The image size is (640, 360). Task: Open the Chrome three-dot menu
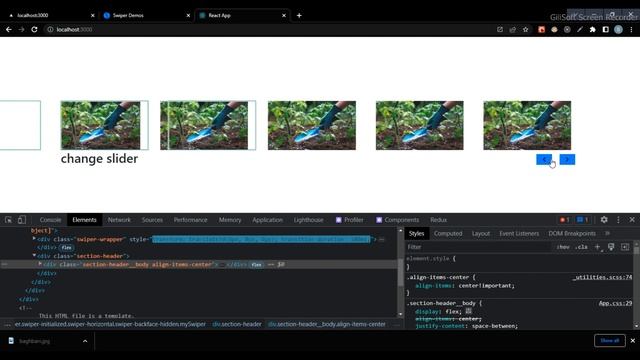[631, 29]
